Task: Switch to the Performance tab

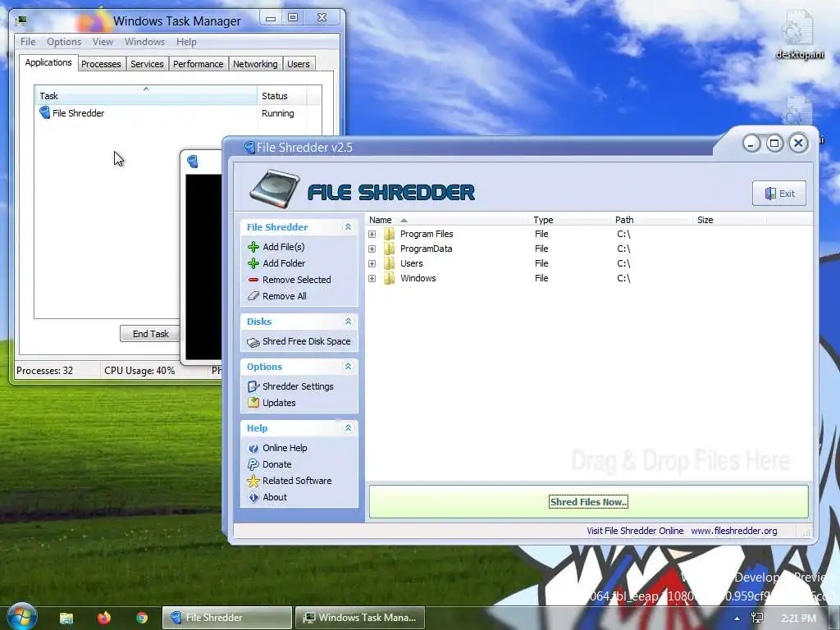Action: click(199, 64)
